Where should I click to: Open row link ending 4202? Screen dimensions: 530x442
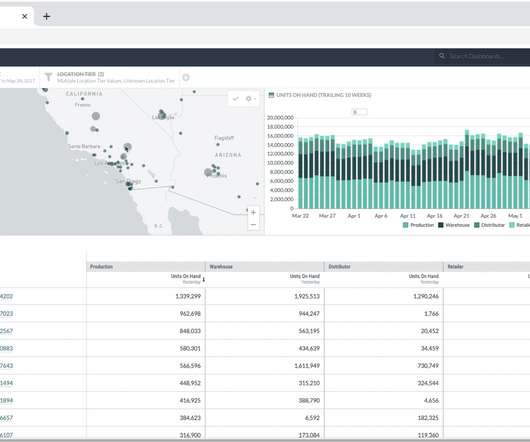tap(6, 296)
